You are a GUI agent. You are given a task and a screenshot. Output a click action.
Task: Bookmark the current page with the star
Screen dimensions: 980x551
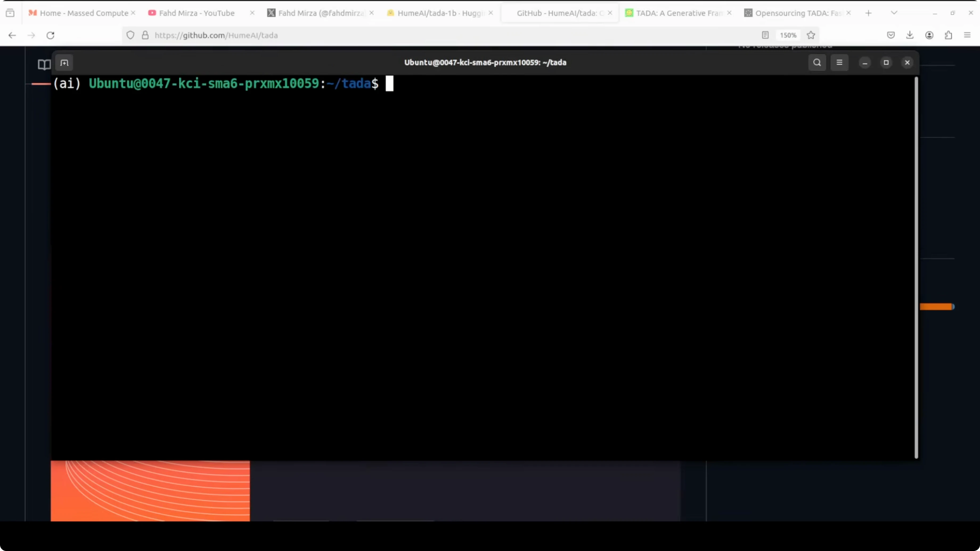[x=811, y=35]
